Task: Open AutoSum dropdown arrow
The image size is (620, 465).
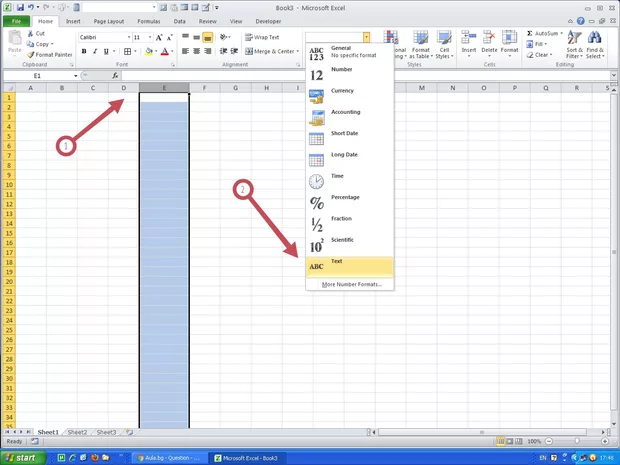Action: tap(561, 34)
